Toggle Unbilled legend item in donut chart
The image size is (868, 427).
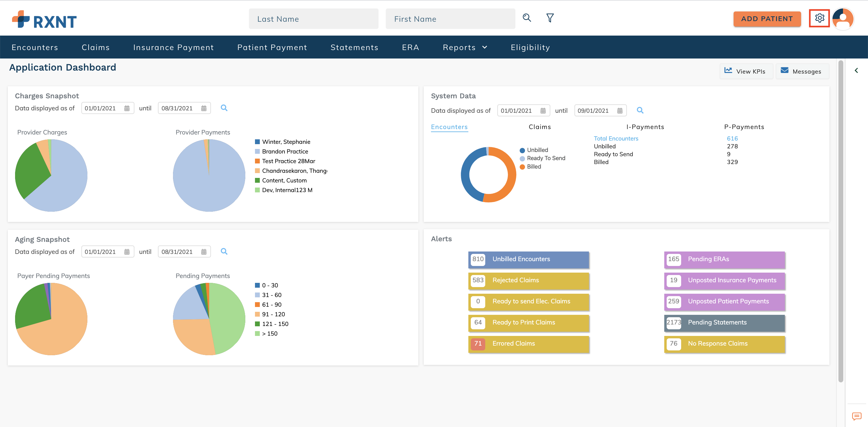point(537,150)
